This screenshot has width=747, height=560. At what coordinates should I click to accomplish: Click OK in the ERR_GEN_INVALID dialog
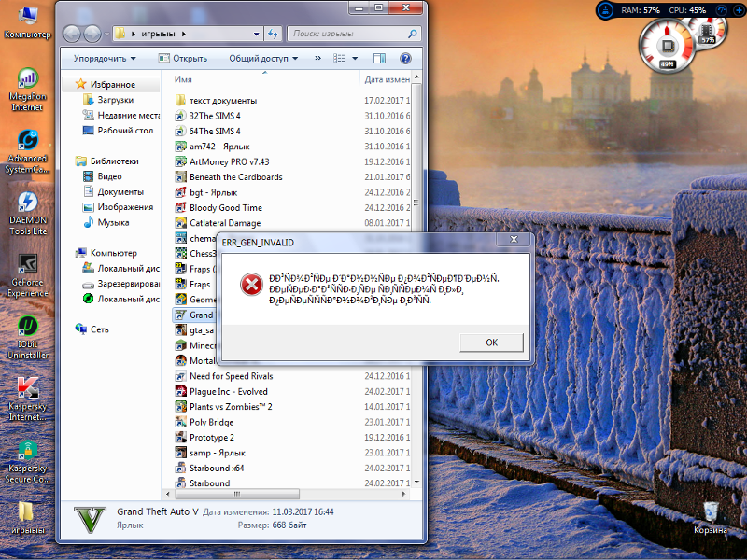point(491,343)
